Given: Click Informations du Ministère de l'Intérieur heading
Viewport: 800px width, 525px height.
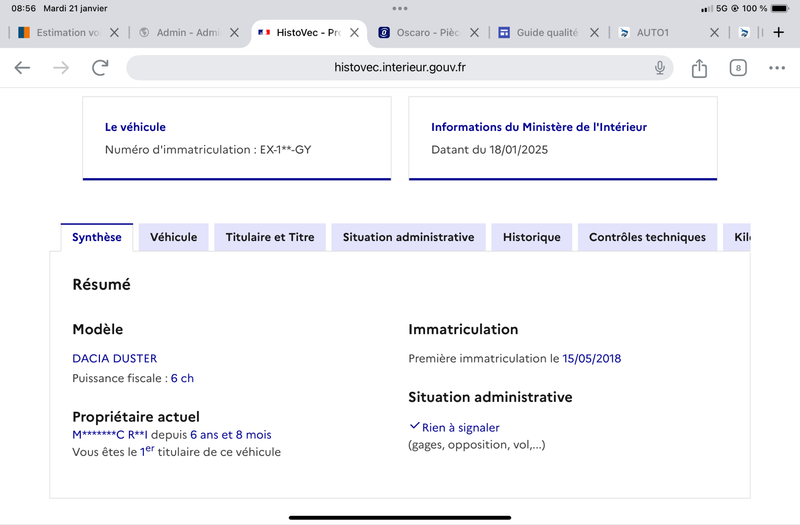Looking at the screenshot, I should (539, 127).
